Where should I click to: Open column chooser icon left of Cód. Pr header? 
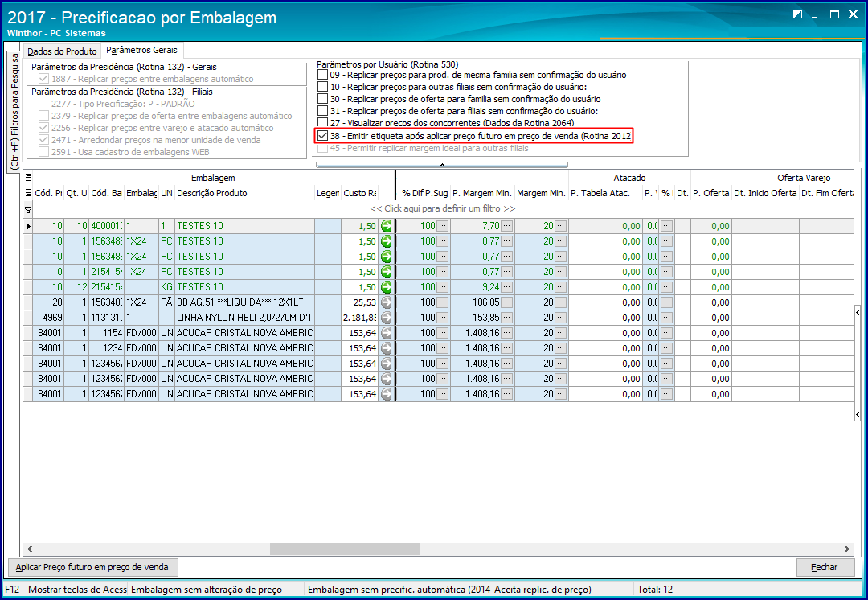coord(27,193)
